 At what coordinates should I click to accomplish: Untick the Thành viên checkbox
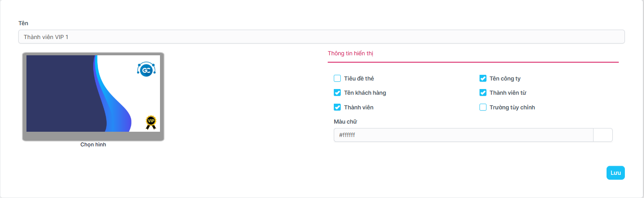[x=337, y=107]
